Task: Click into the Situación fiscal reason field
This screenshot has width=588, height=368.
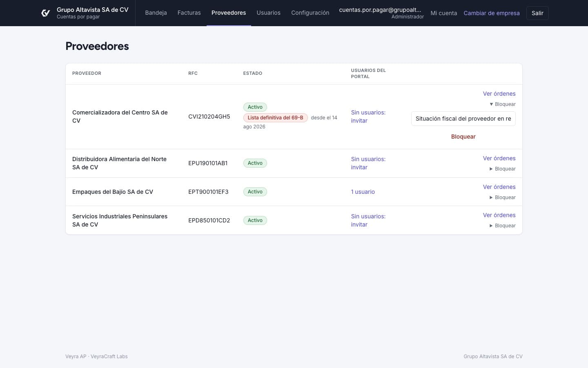Action: click(463, 119)
